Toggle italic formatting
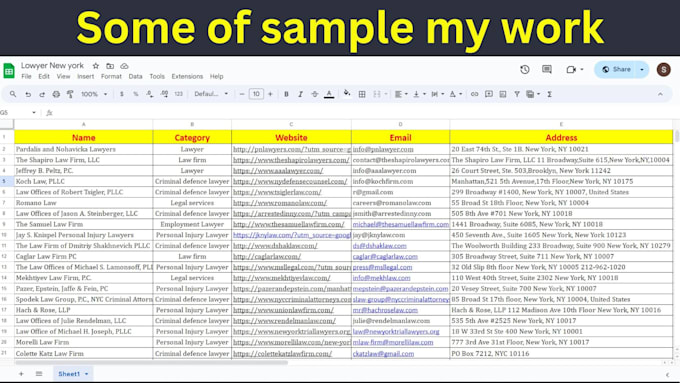The image size is (680, 383). 300,94
